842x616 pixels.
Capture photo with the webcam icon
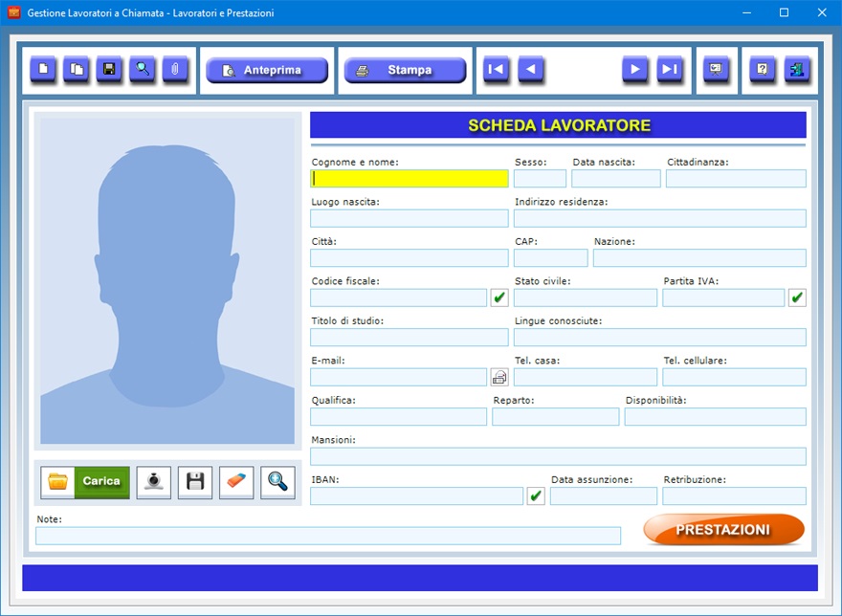coord(154,482)
